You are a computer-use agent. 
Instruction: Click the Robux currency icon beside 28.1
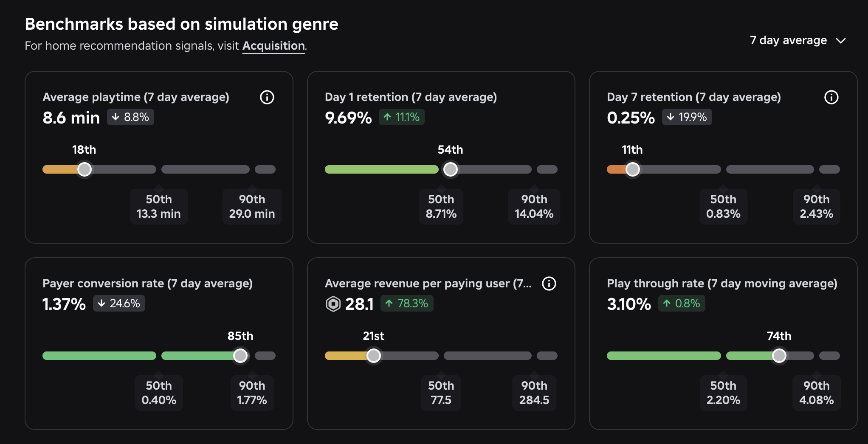[x=333, y=304]
